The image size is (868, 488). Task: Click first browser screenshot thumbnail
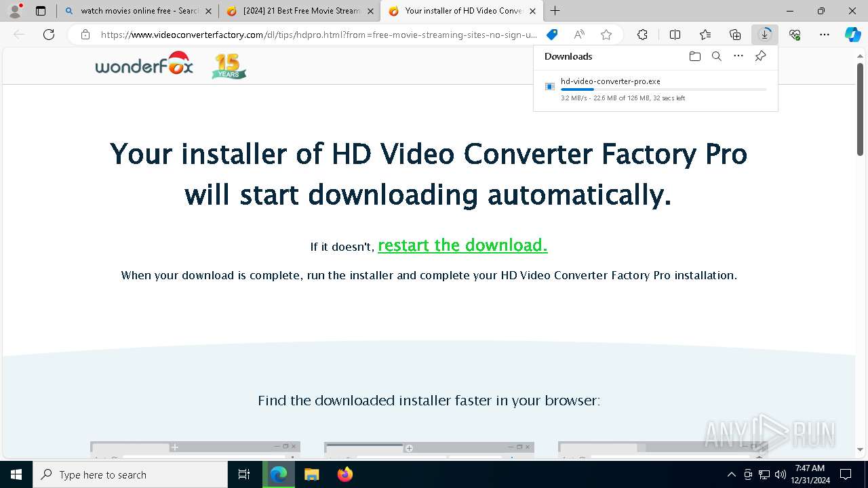point(195,450)
